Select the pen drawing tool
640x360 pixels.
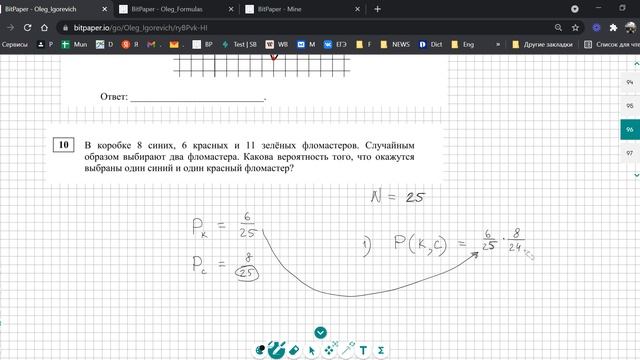coord(276,350)
